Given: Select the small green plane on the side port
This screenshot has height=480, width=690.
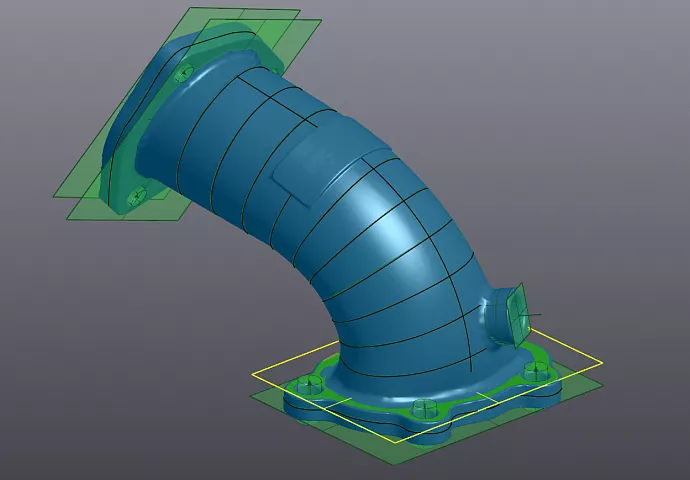Looking at the screenshot, I should click(x=519, y=308).
